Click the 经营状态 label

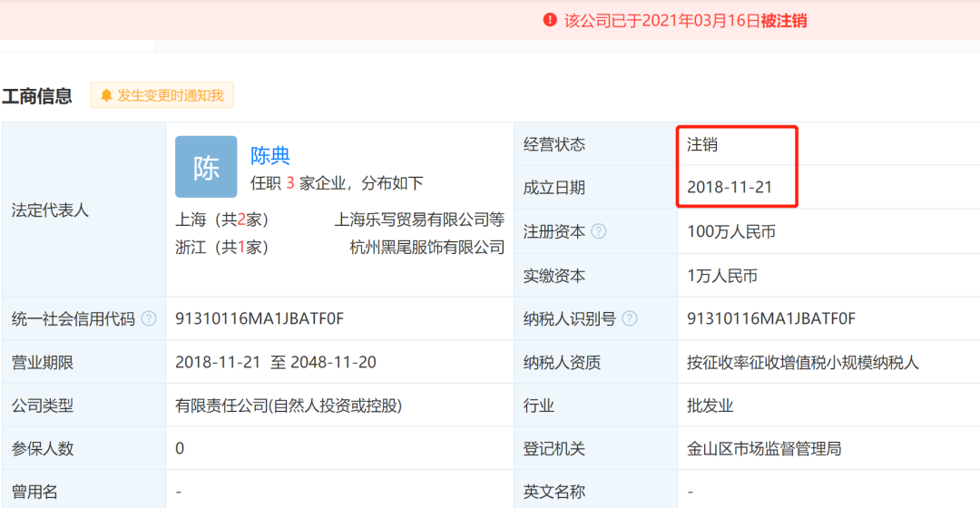point(554,144)
